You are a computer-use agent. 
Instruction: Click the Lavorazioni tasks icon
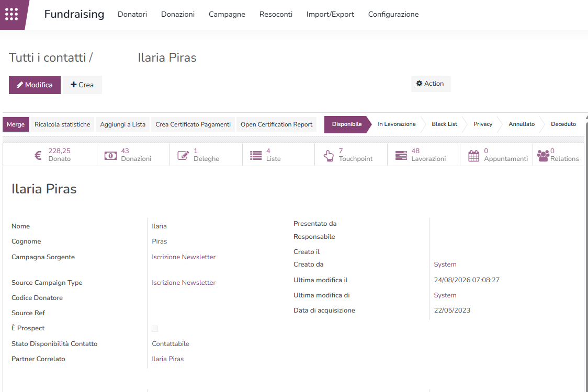coord(401,155)
